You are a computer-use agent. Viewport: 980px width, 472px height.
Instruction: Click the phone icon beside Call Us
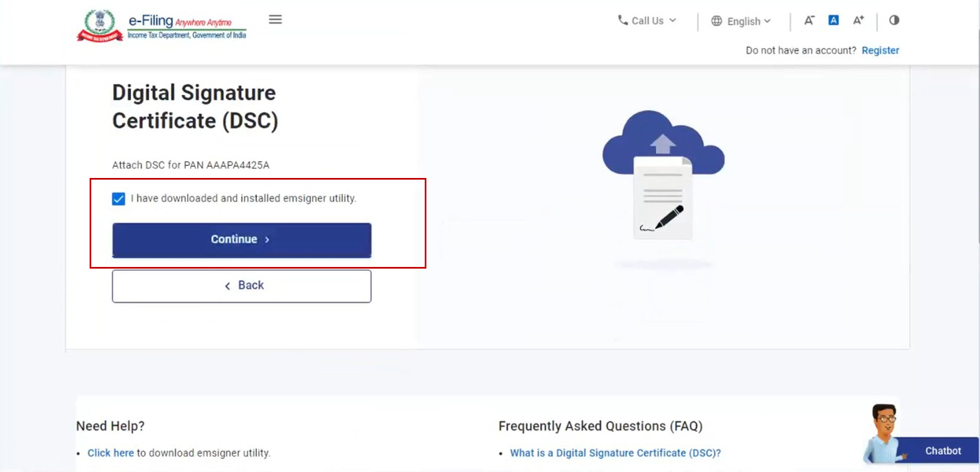(623, 20)
